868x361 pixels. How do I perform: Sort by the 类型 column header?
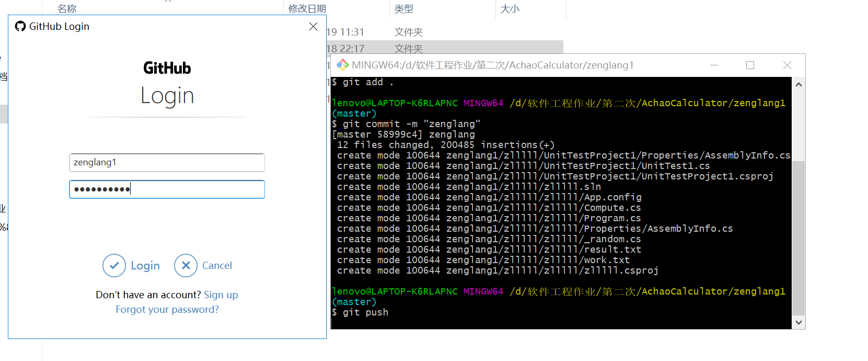tap(403, 9)
